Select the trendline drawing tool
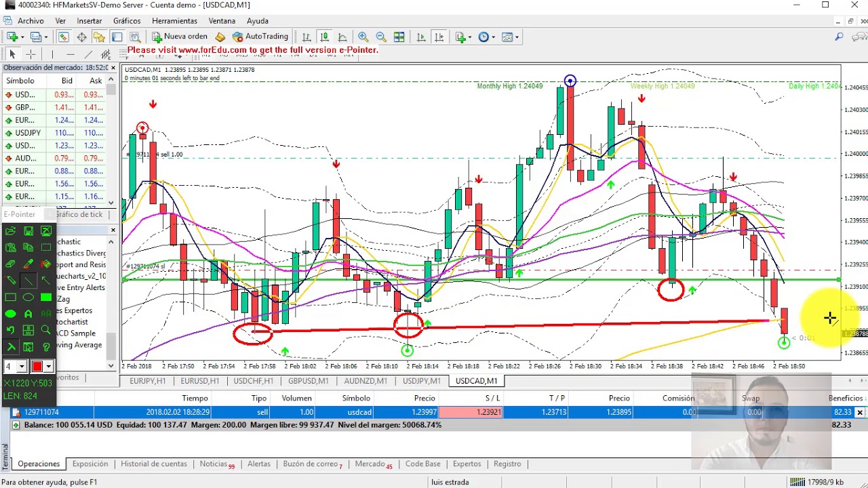This screenshot has height=488, width=868. click(x=88, y=54)
